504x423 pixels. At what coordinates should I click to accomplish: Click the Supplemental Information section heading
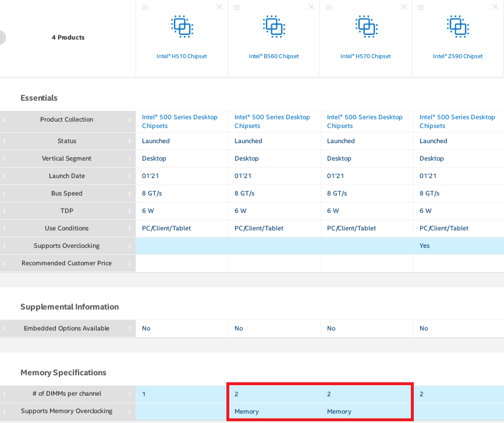click(69, 307)
